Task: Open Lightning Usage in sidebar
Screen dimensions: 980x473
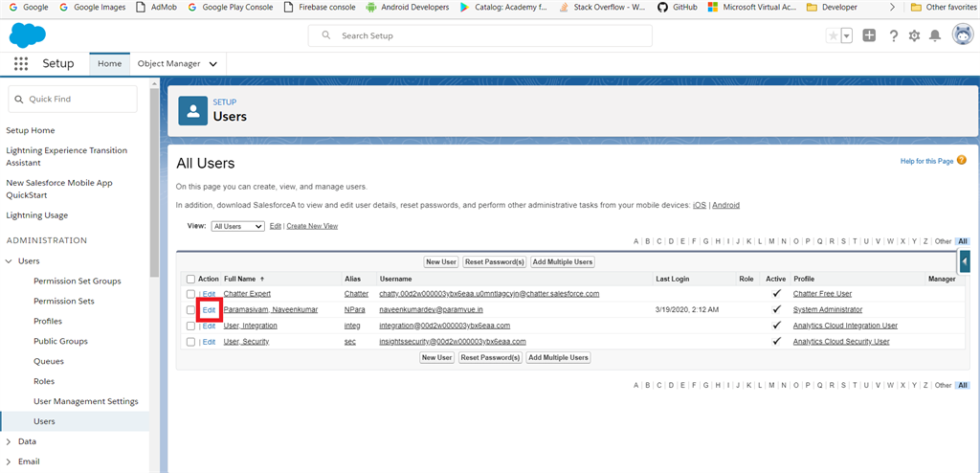Action: 37,215
